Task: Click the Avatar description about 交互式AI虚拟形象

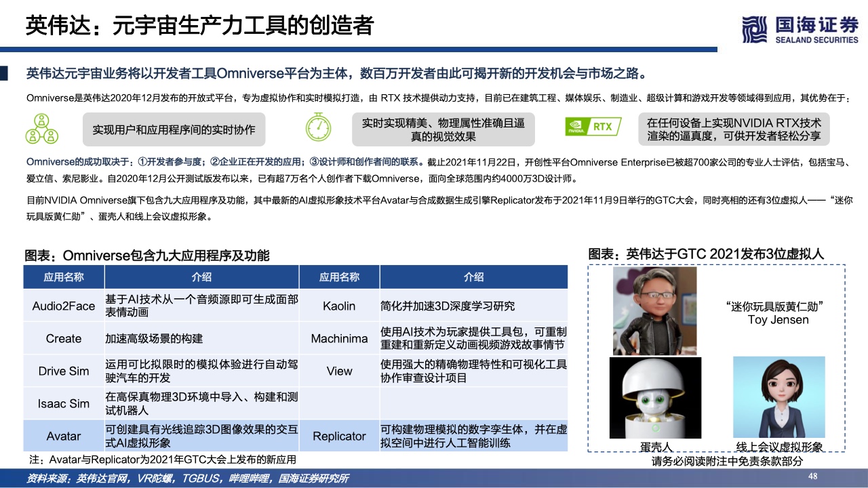Action: (x=202, y=436)
